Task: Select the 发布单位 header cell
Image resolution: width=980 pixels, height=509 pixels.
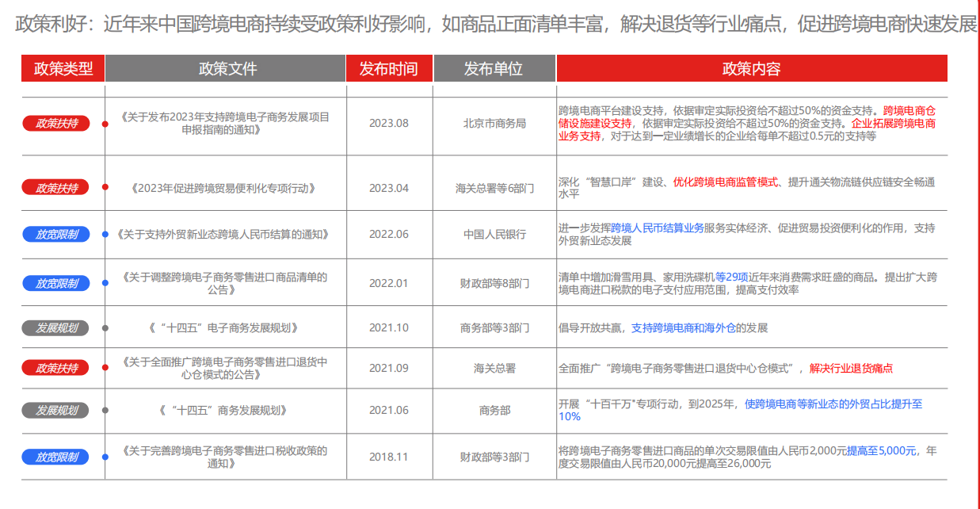Action: (494, 69)
